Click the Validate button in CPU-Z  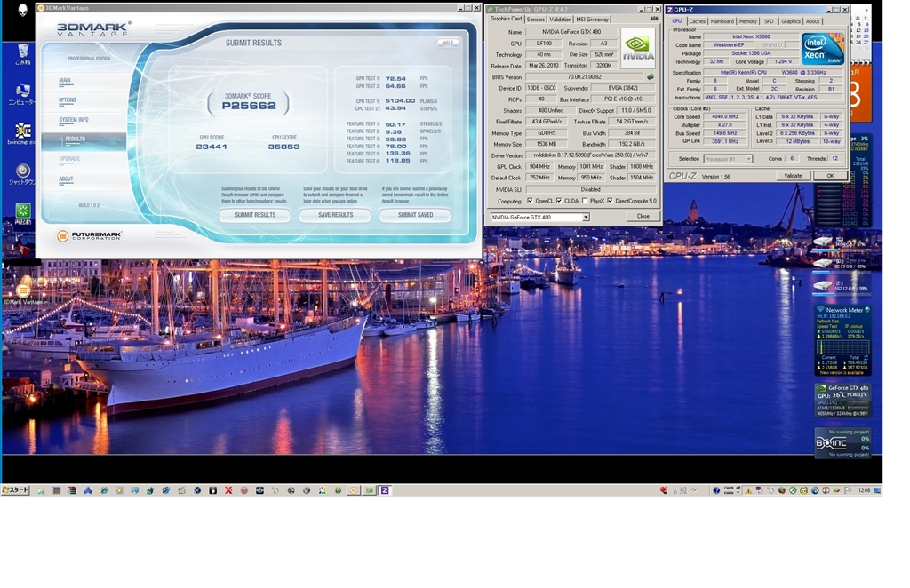793,176
